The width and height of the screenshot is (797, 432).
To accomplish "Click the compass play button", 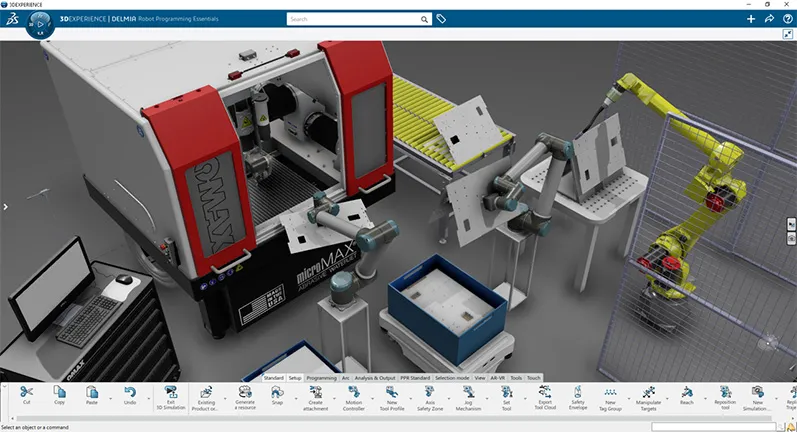I will [40, 24].
